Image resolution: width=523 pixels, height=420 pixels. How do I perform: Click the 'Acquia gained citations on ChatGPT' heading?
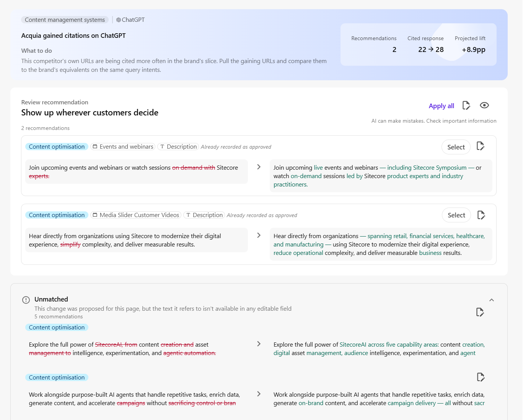(73, 36)
